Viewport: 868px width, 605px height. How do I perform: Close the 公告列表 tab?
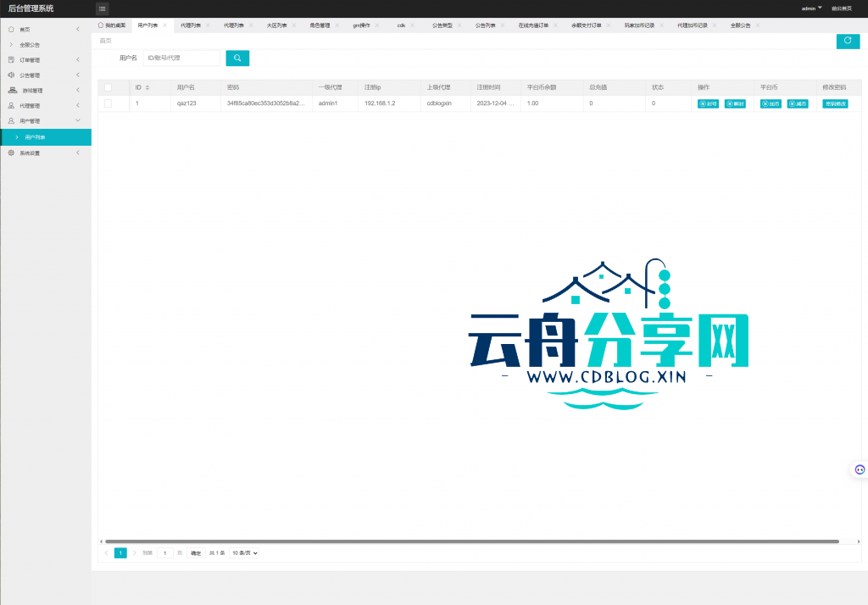(503, 25)
